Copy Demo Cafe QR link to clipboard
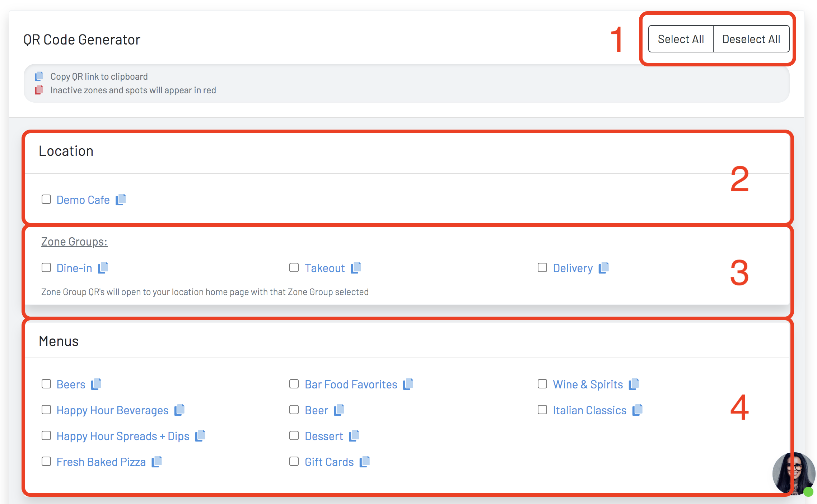Viewport: 817px width, 504px height. coord(121,200)
